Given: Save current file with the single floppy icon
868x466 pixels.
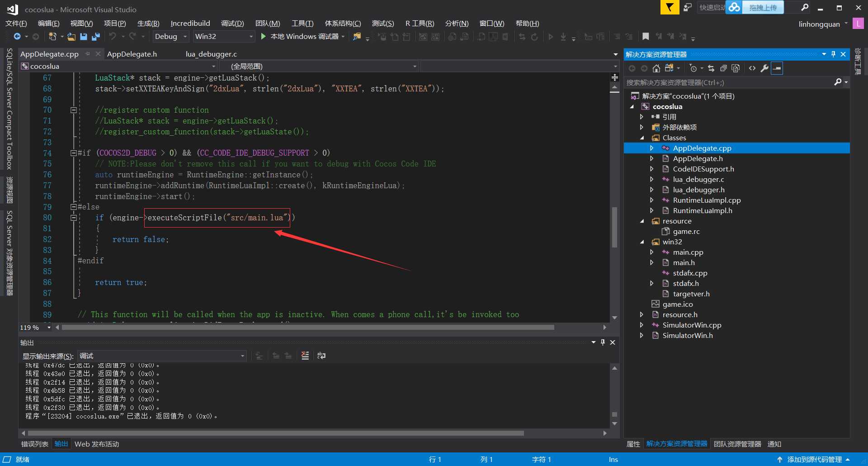Looking at the screenshot, I should (83, 37).
